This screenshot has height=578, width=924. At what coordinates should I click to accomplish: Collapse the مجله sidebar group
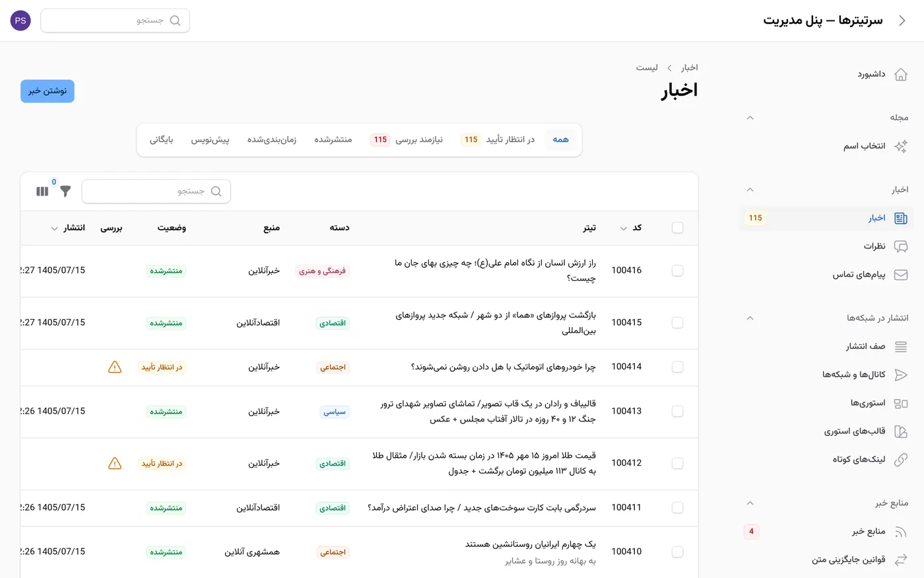750,118
